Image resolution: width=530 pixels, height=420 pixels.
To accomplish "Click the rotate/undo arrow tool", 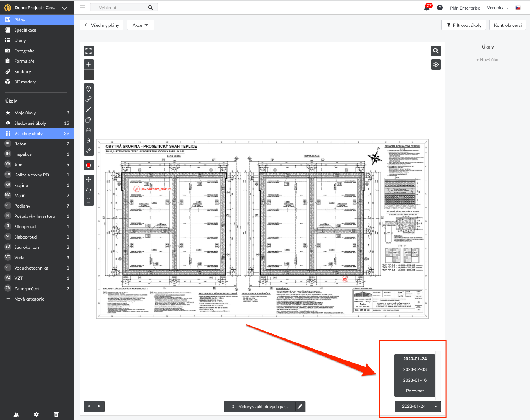I will point(89,190).
